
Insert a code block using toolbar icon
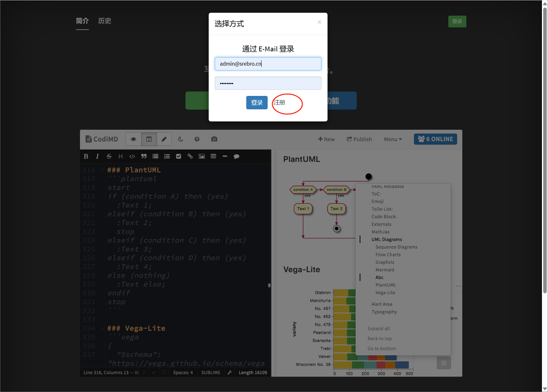pyautogui.click(x=132, y=156)
